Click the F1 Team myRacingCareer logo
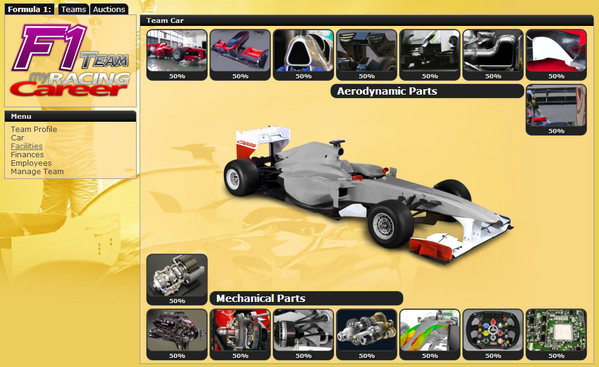Viewport: 599px width, 367px height. (71, 60)
